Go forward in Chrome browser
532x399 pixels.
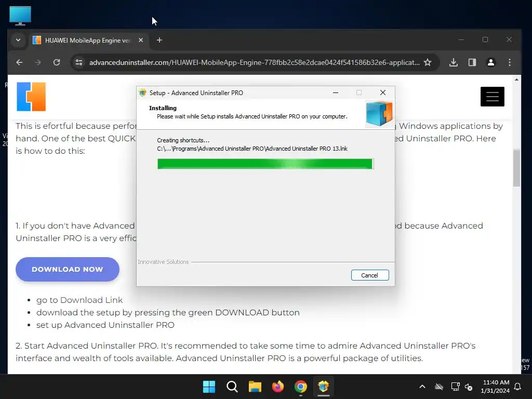pos(38,62)
